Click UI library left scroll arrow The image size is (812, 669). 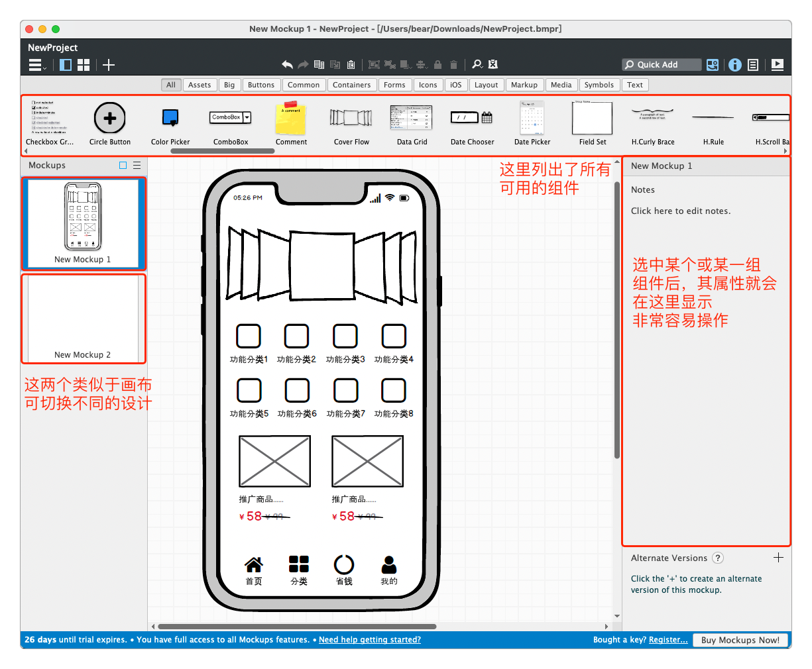(26, 151)
